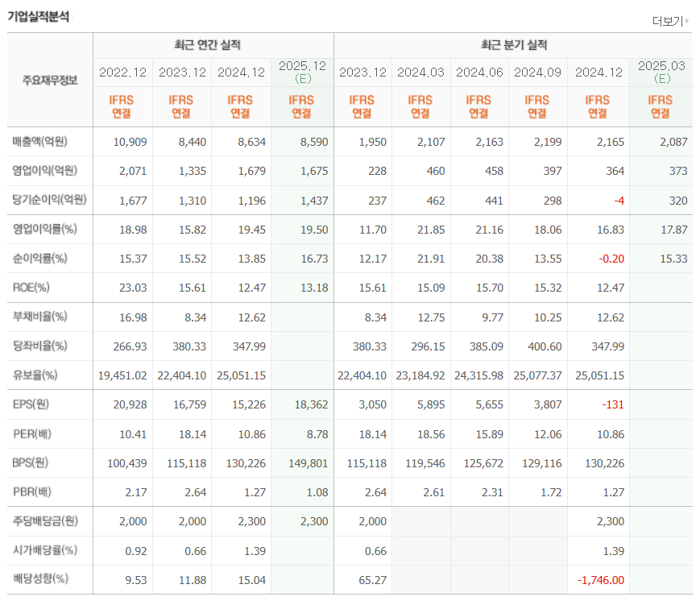
Task: Click the reserve ratio value 25,077.37
Action: click(537, 376)
